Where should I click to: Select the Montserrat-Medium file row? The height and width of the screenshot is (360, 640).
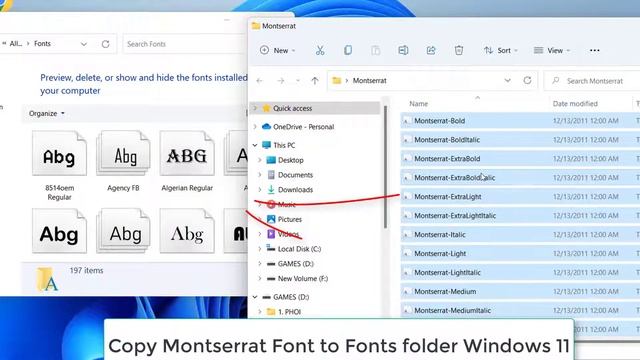(520, 291)
